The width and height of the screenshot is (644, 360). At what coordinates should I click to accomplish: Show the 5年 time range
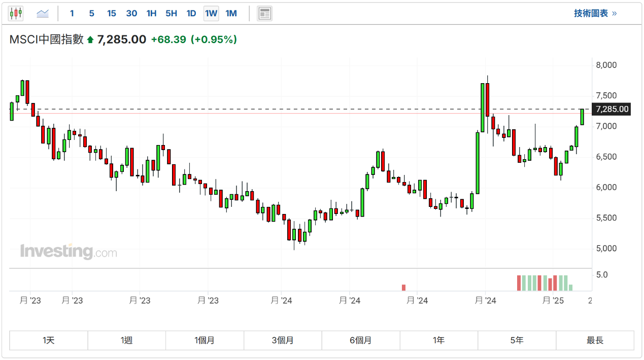[x=517, y=340]
